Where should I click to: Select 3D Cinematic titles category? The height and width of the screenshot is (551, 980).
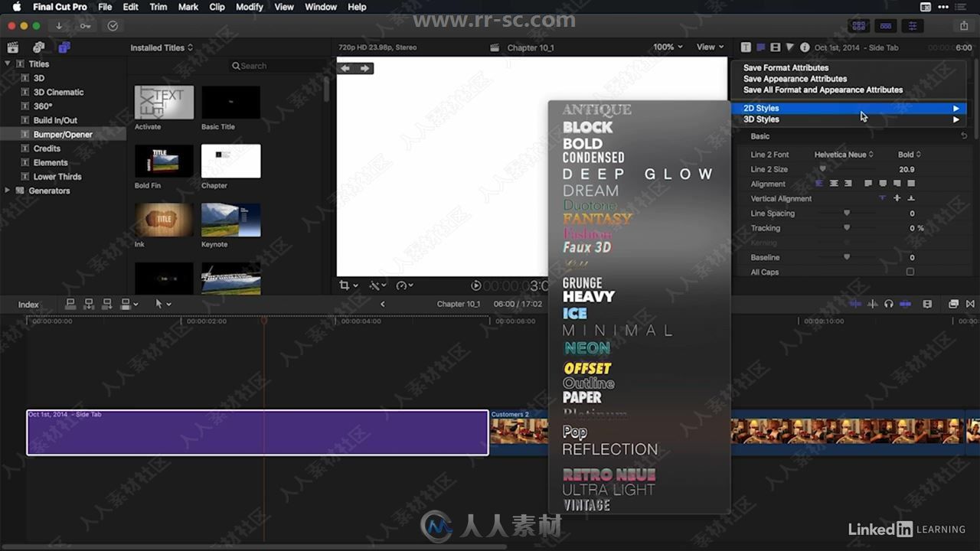tap(59, 92)
